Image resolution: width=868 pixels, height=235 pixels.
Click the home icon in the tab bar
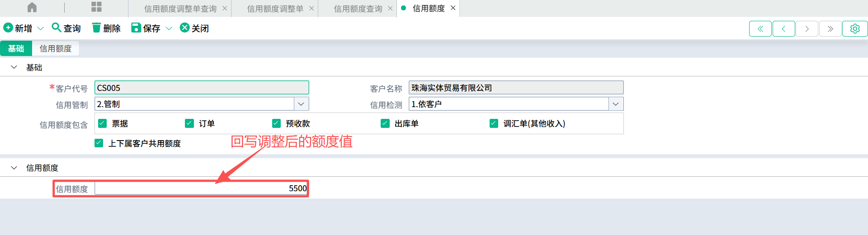[x=32, y=8]
